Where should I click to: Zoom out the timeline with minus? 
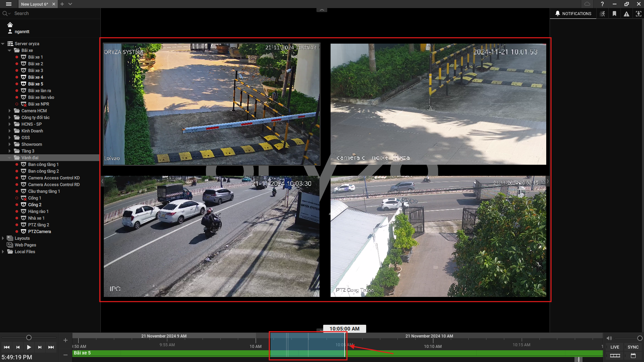point(66,355)
